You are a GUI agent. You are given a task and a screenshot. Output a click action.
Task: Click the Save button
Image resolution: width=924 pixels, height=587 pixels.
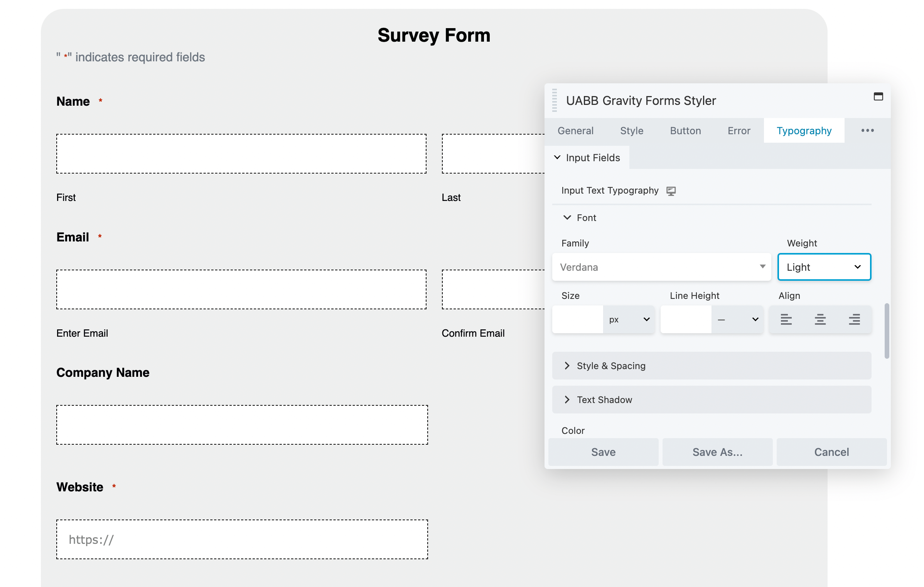[x=603, y=452]
